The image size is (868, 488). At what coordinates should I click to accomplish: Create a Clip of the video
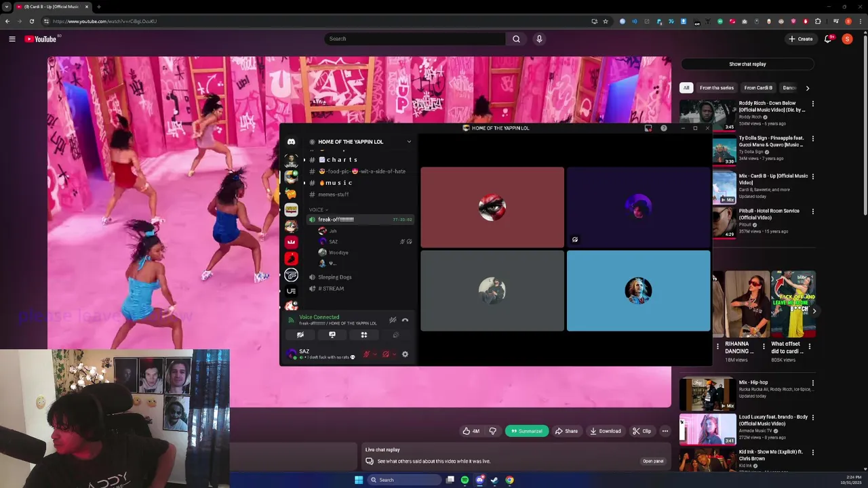point(642,431)
